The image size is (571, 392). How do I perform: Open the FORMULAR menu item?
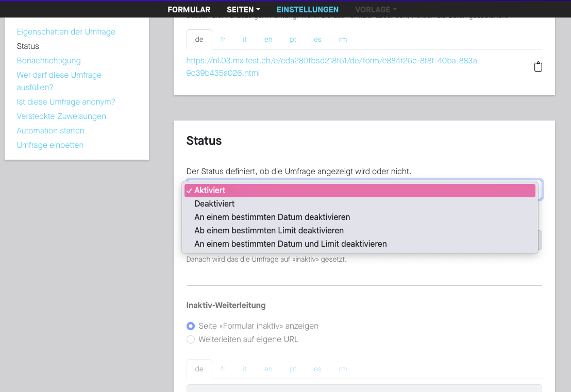(x=189, y=9)
